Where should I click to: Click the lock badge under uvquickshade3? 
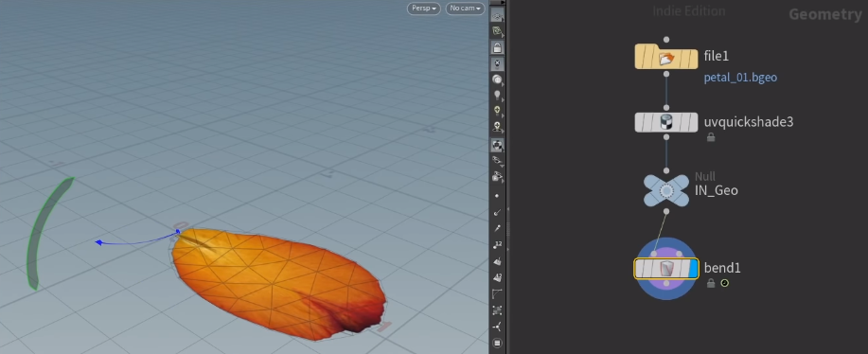tap(711, 137)
